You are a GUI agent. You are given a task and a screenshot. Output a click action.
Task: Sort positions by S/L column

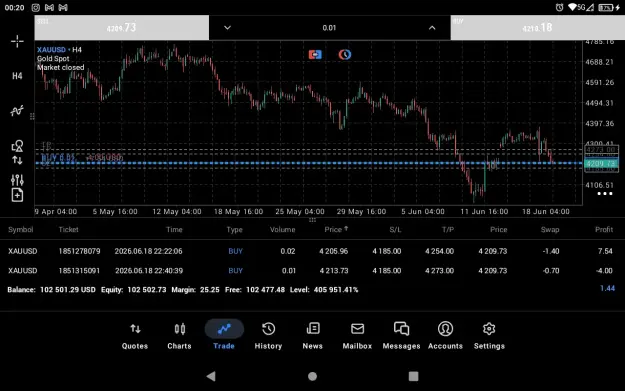(x=395, y=230)
